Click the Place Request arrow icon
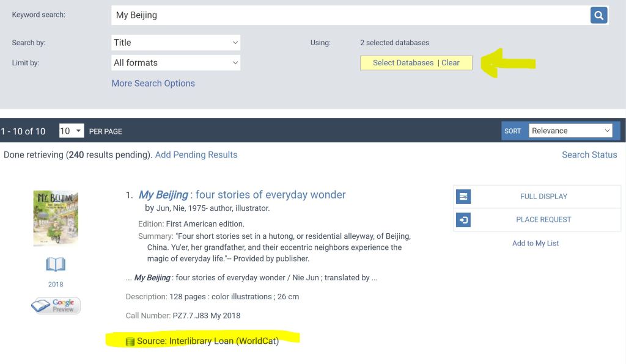 (x=463, y=220)
